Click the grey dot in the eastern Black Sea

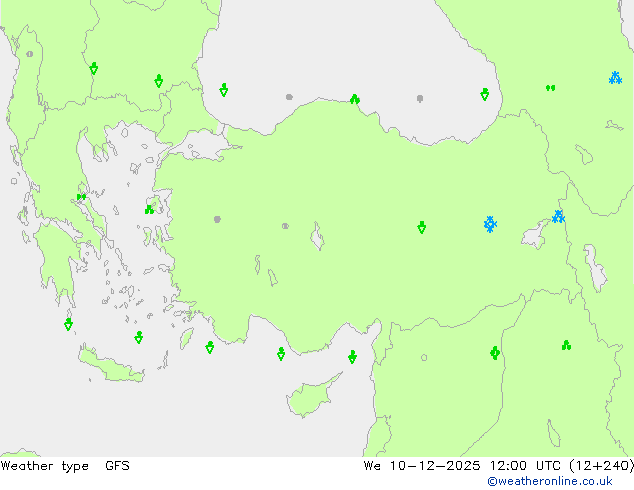coord(420,98)
